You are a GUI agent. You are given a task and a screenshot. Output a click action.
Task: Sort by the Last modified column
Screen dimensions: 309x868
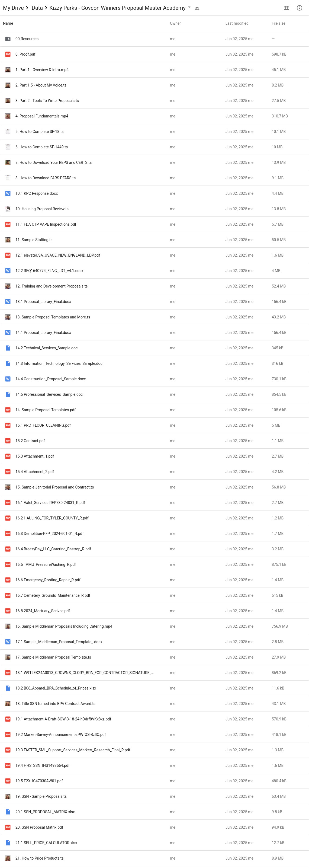tap(237, 23)
